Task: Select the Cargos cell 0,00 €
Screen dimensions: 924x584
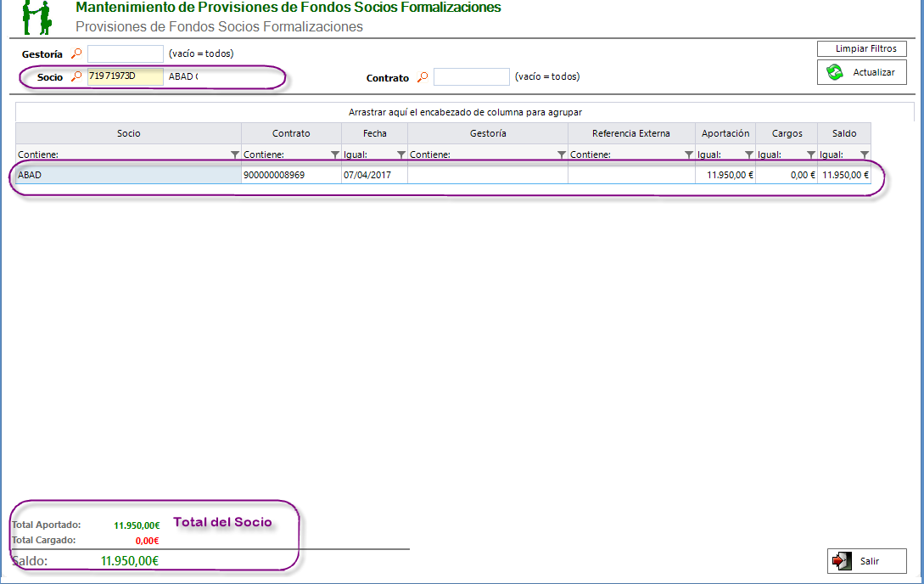Action: click(x=787, y=175)
